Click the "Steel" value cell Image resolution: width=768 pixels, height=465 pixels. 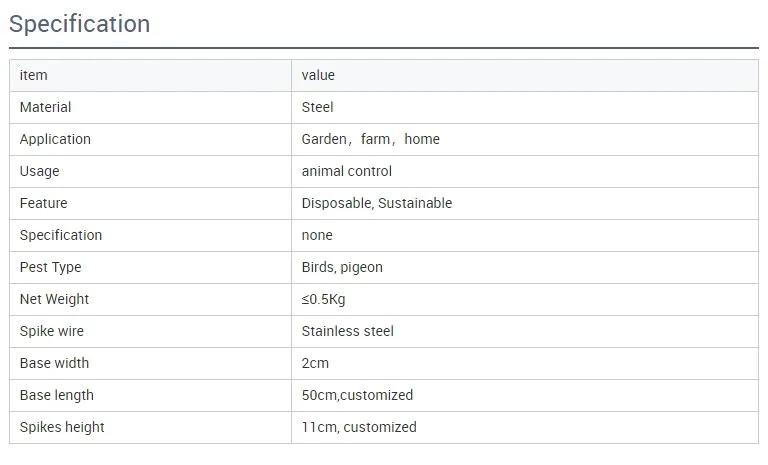click(x=318, y=107)
